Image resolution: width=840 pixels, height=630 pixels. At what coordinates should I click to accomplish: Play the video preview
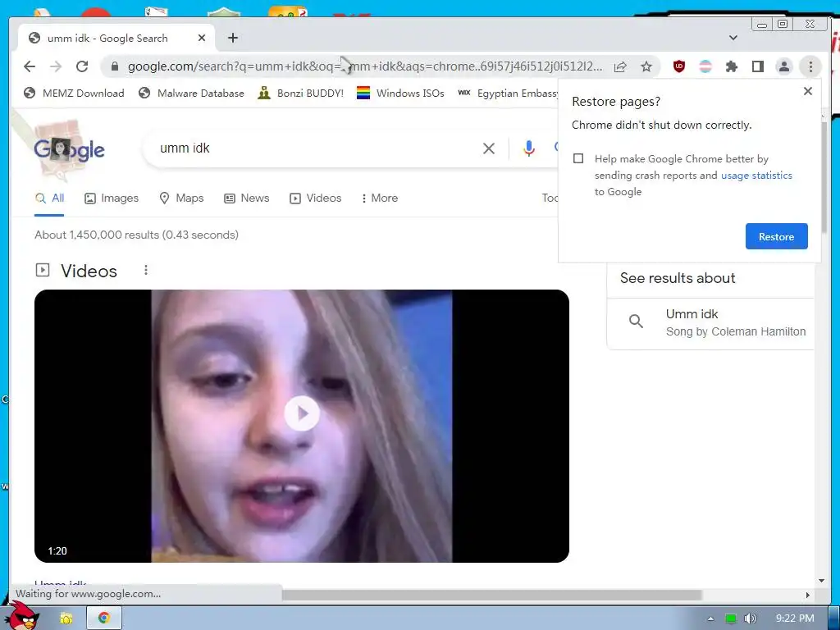302,413
